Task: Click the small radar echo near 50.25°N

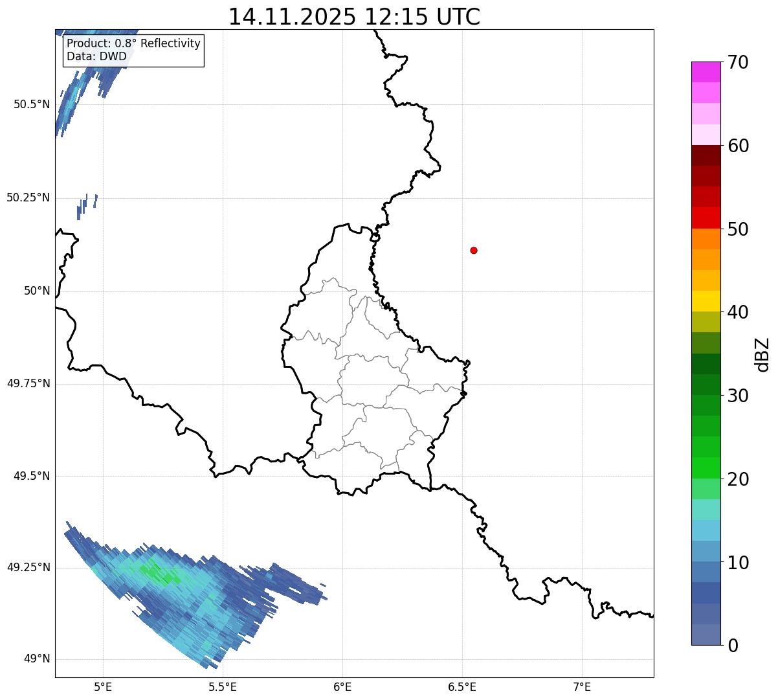Action: 86,206
